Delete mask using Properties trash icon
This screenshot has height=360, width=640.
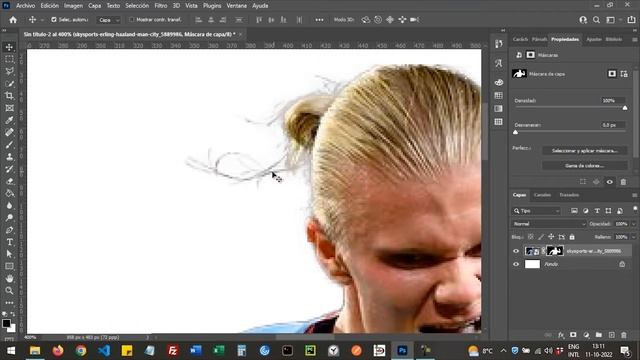623,182
